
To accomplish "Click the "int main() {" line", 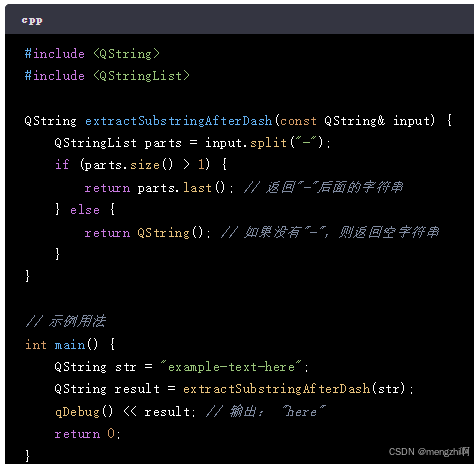I will click(x=70, y=345).
